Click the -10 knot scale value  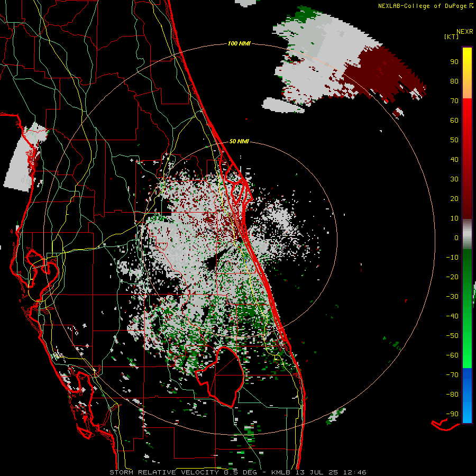452,258
